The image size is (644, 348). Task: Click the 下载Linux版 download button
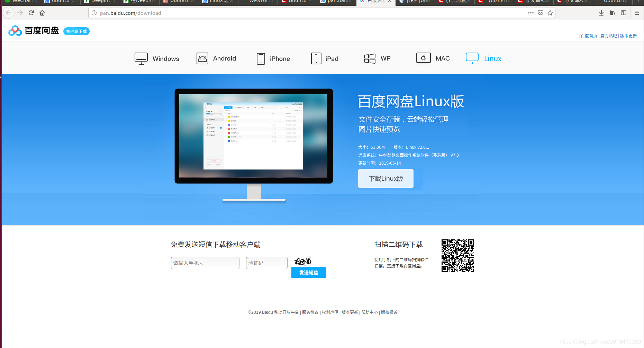click(386, 178)
